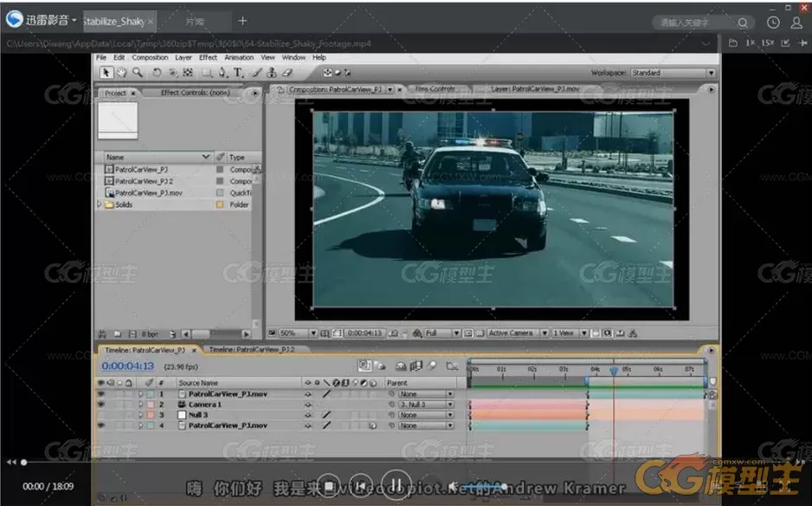Enable motion blur button in timeline
Viewport: 812px width, 506px height.
(x=432, y=366)
